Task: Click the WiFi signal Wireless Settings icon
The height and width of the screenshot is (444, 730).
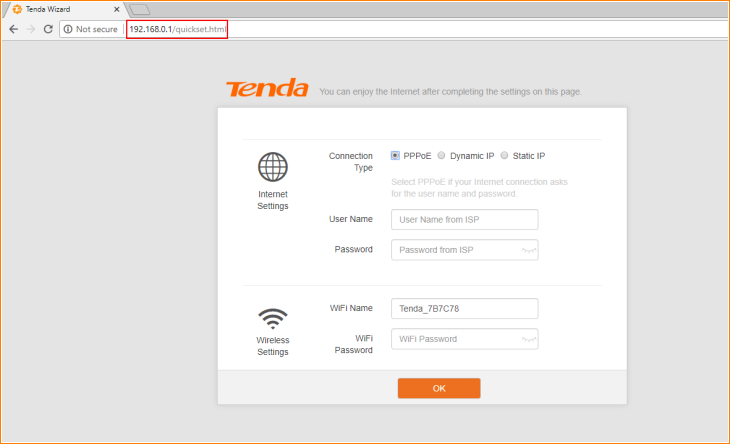Action: (272, 319)
